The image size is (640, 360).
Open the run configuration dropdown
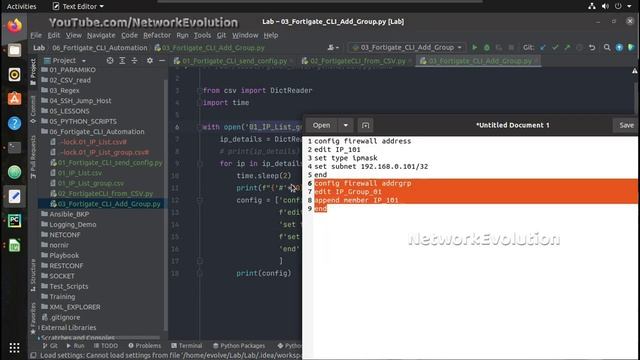(x=407, y=47)
